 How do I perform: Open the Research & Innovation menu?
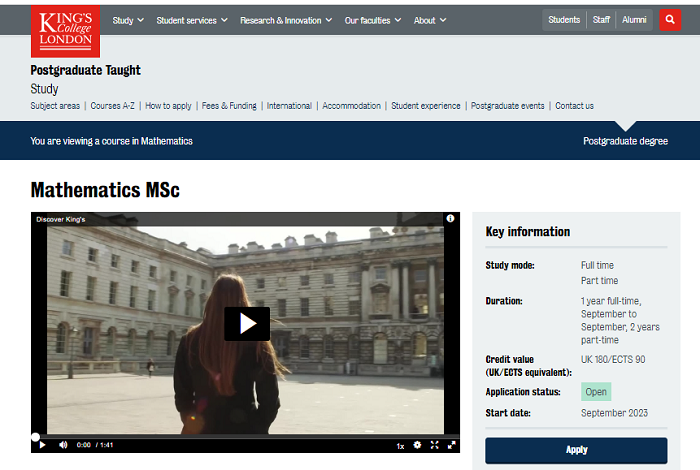point(286,20)
